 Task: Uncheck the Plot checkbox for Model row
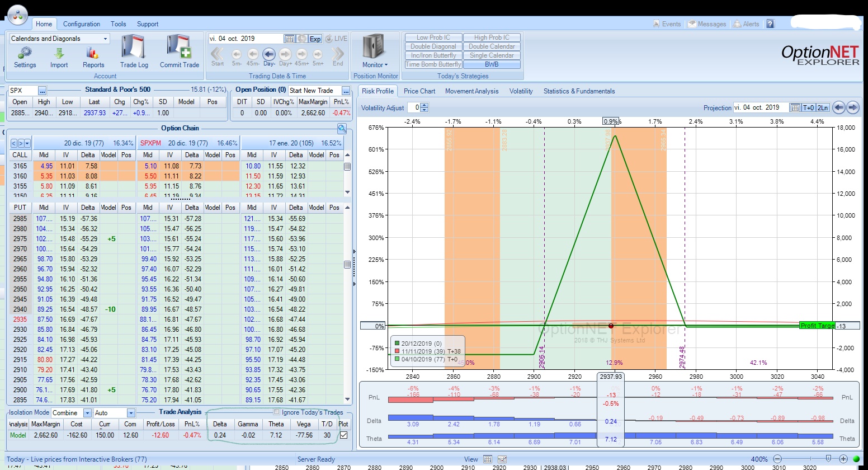pyautogui.click(x=343, y=435)
